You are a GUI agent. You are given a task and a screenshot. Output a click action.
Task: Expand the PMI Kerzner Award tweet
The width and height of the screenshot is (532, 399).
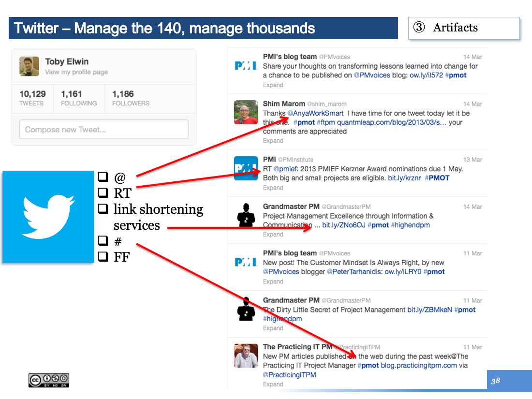(x=273, y=188)
